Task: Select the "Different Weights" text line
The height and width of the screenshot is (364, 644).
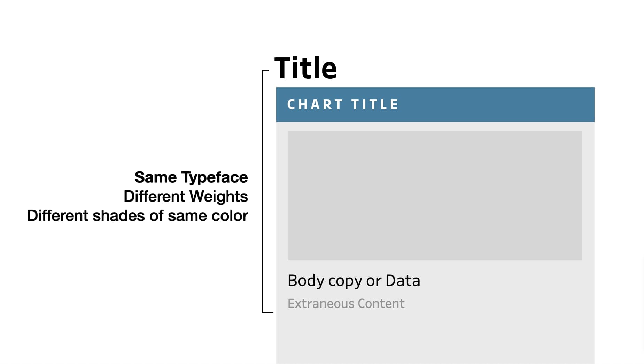Action: point(186,197)
